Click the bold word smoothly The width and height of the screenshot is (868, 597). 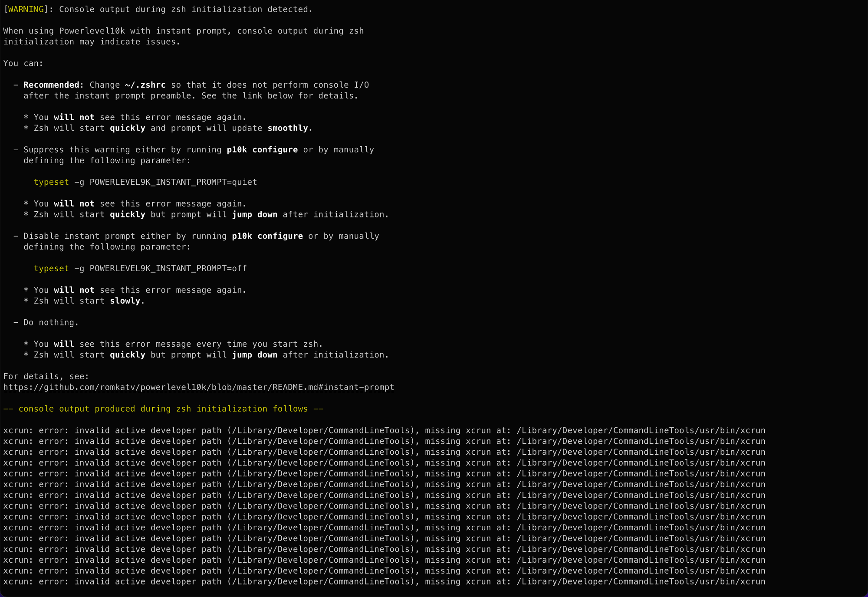pos(288,128)
